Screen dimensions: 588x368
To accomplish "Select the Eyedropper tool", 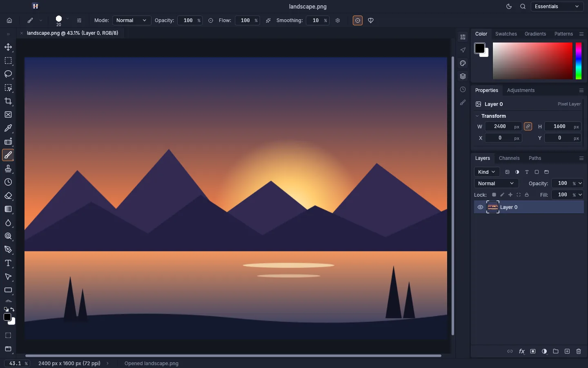I will pyautogui.click(x=8, y=128).
